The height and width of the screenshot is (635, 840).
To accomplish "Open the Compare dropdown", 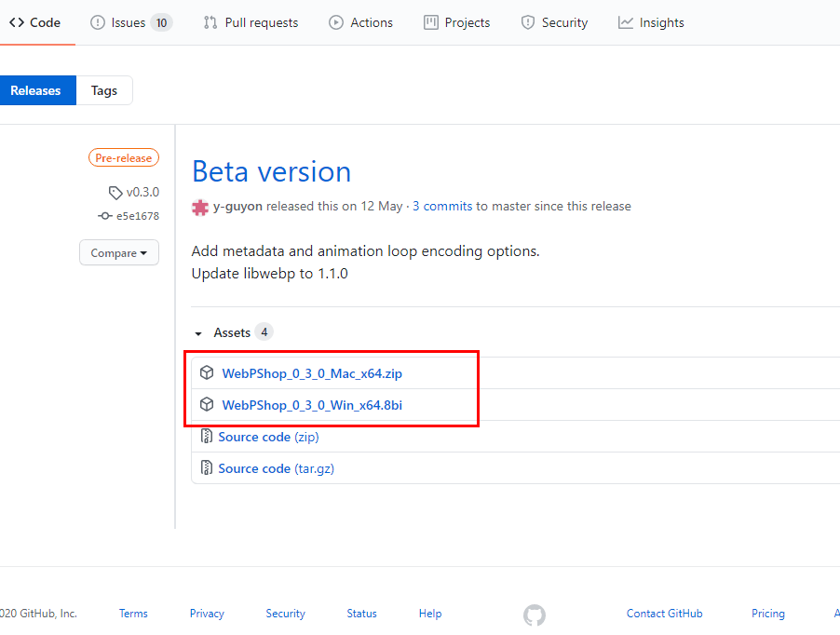I will 119,252.
